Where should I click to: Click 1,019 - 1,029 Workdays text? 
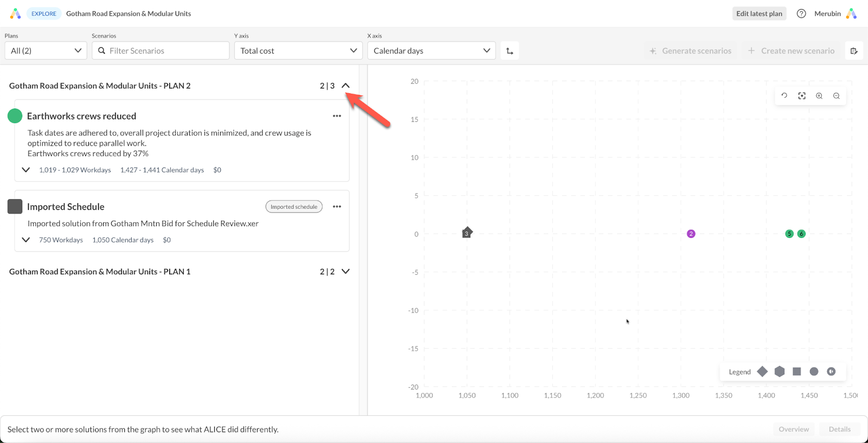click(x=75, y=170)
